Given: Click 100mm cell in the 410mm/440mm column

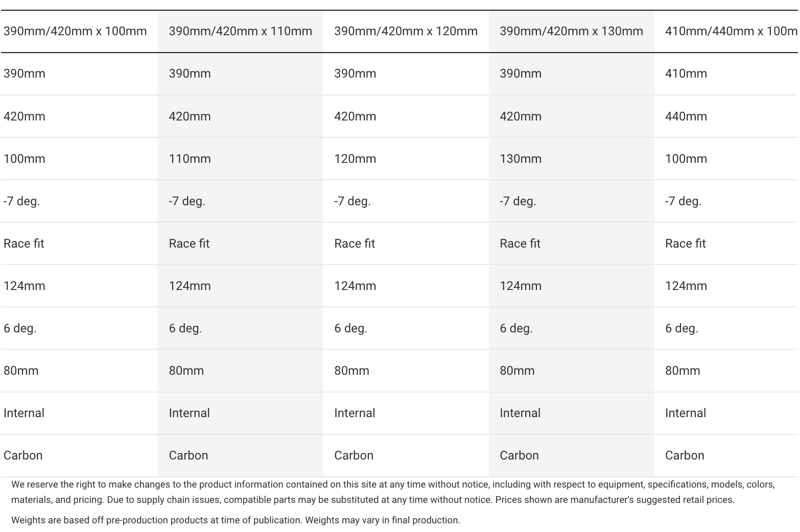Looking at the screenshot, I should pos(686,159).
